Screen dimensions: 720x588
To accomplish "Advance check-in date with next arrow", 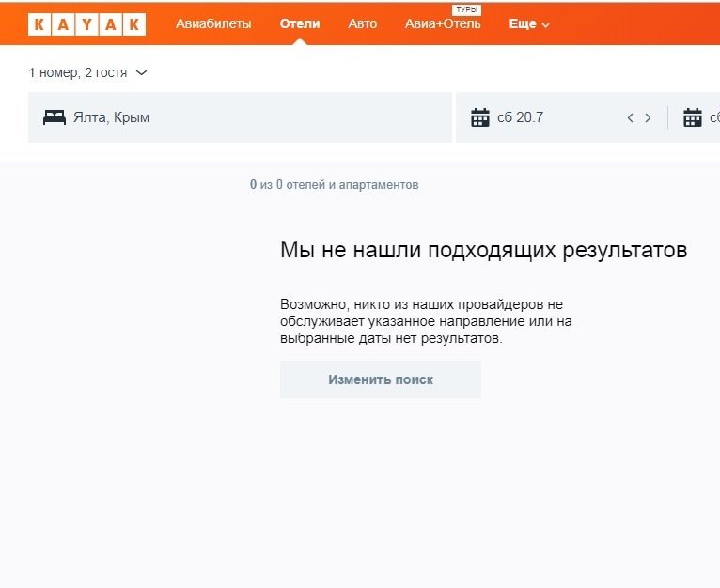I will coord(648,117).
